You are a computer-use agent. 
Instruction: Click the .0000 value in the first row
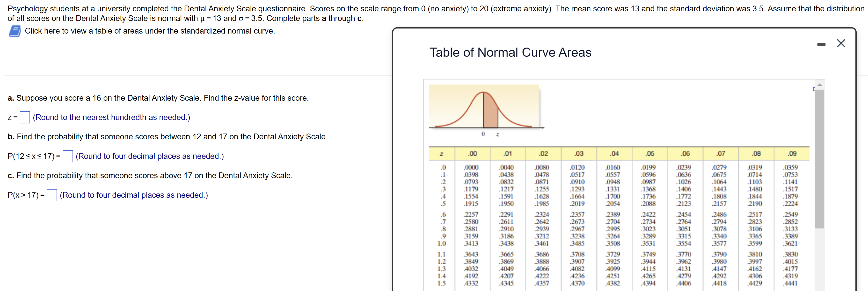(x=471, y=167)
